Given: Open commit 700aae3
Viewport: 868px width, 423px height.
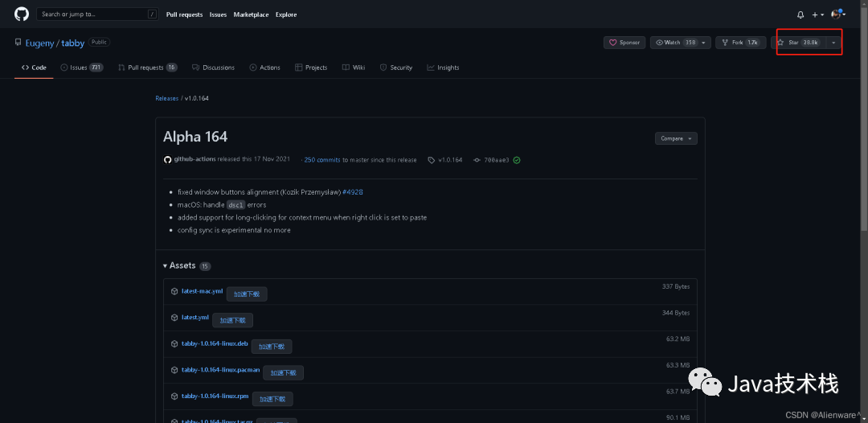Looking at the screenshot, I should click(x=497, y=160).
